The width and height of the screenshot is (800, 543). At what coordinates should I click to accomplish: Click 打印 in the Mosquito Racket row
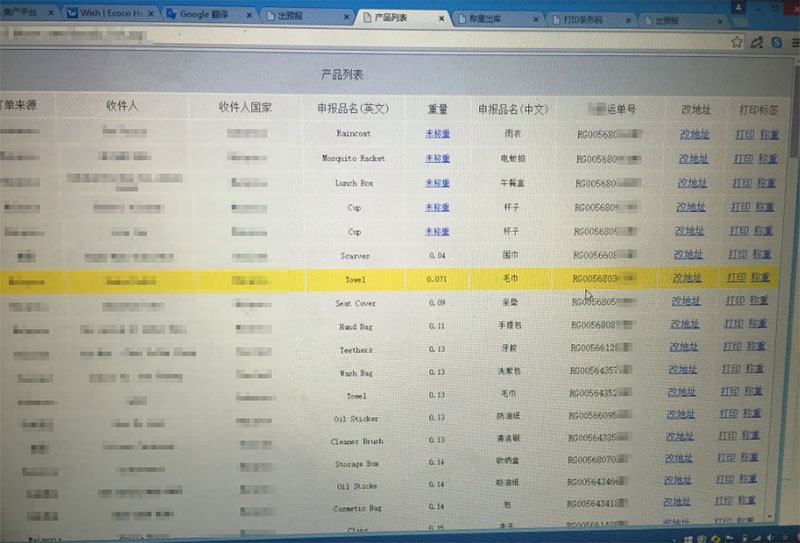[743, 159]
